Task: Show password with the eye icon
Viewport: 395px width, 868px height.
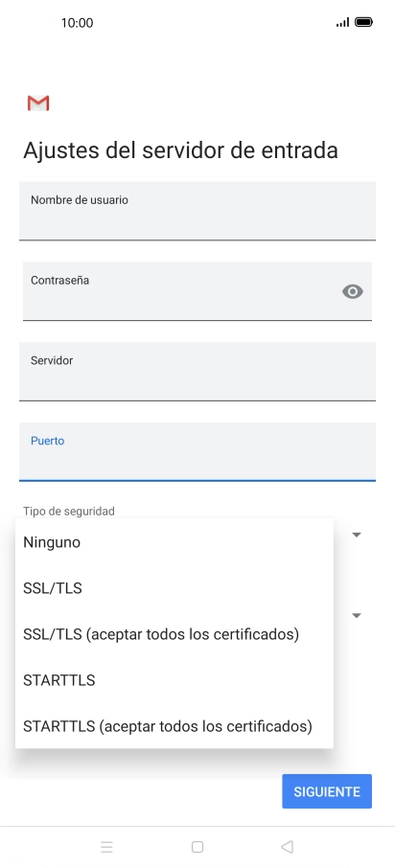Action: 353,291
